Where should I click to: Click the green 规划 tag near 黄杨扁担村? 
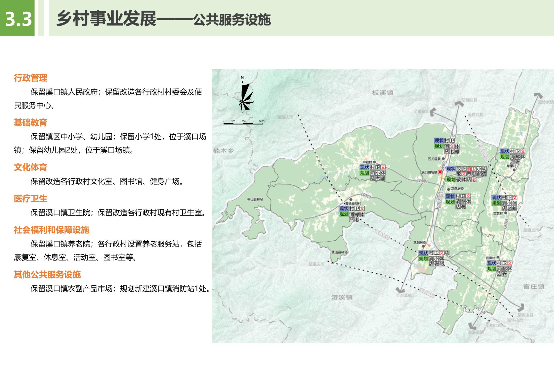coord(344,214)
